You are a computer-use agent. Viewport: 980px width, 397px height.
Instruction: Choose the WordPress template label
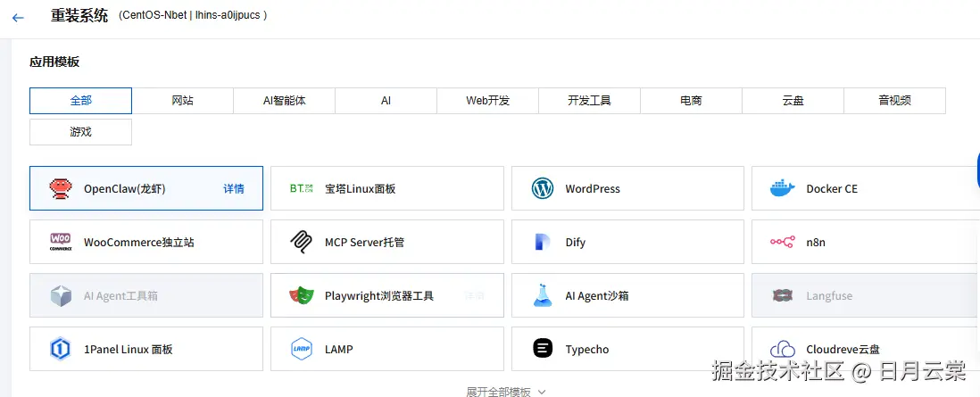(593, 189)
